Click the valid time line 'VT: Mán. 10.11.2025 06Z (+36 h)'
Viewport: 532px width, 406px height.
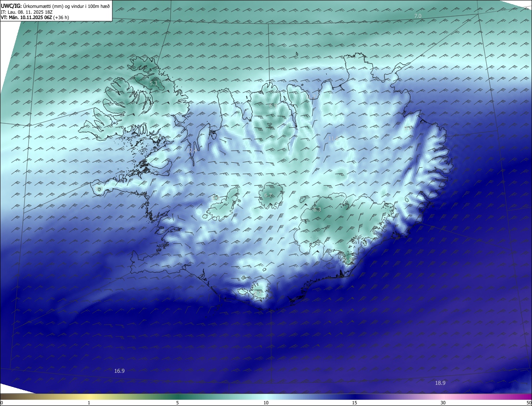click(x=34, y=17)
